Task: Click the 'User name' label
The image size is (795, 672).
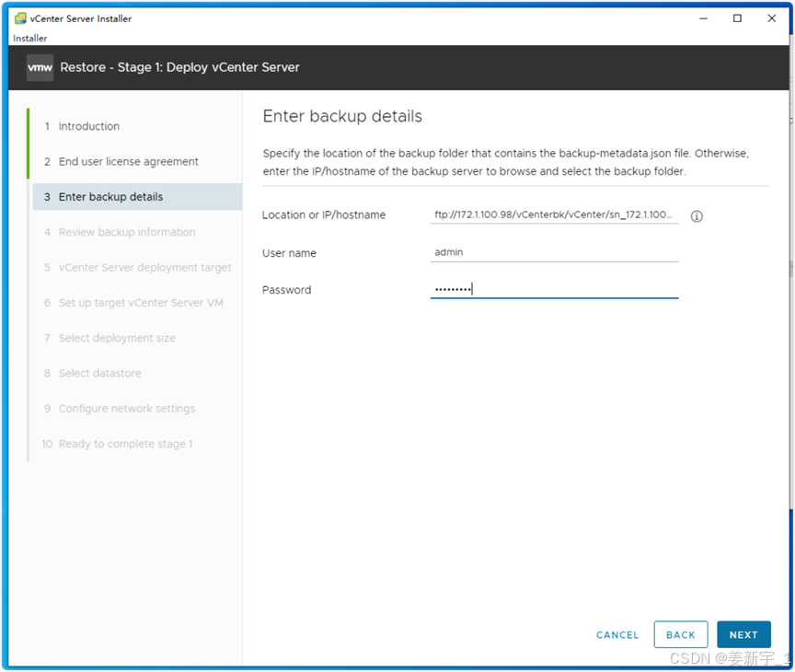Action: click(289, 253)
